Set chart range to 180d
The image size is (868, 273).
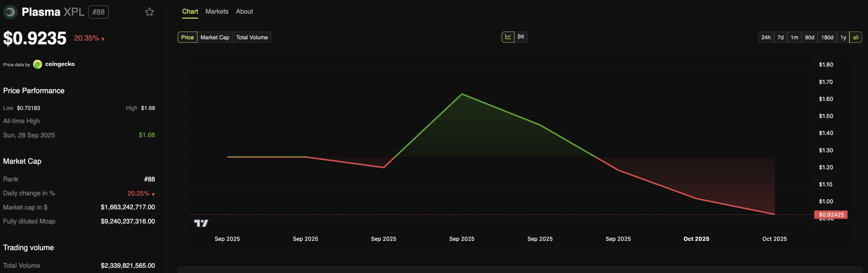coord(827,37)
